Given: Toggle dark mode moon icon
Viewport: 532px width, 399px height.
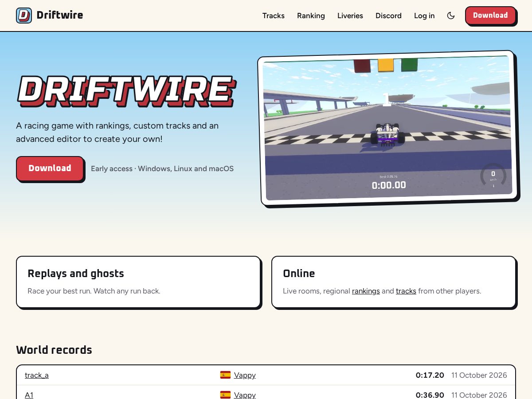Looking at the screenshot, I should click(451, 16).
